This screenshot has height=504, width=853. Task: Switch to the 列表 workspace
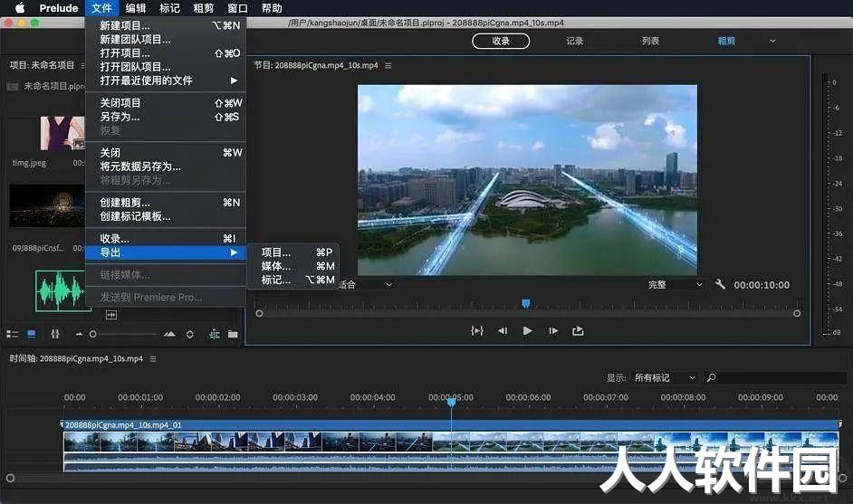coord(650,41)
